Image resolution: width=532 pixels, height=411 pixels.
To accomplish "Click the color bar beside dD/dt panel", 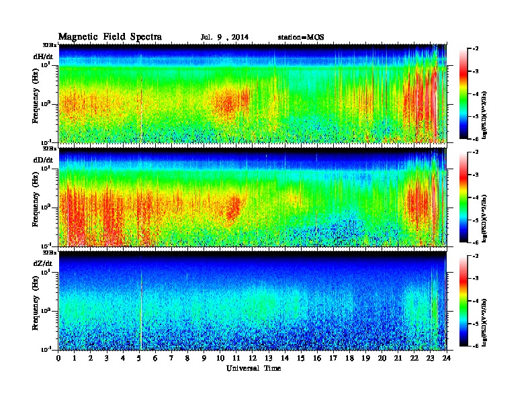I will [463, 197].
